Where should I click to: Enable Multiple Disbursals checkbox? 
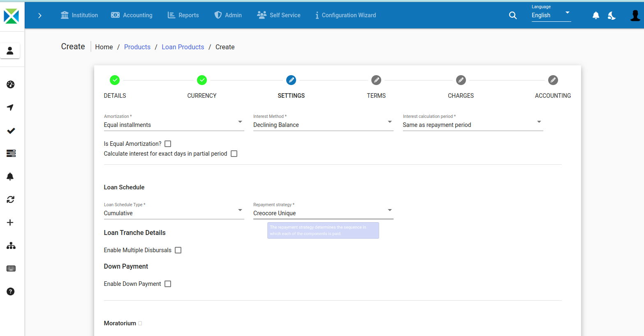(178, 250)
